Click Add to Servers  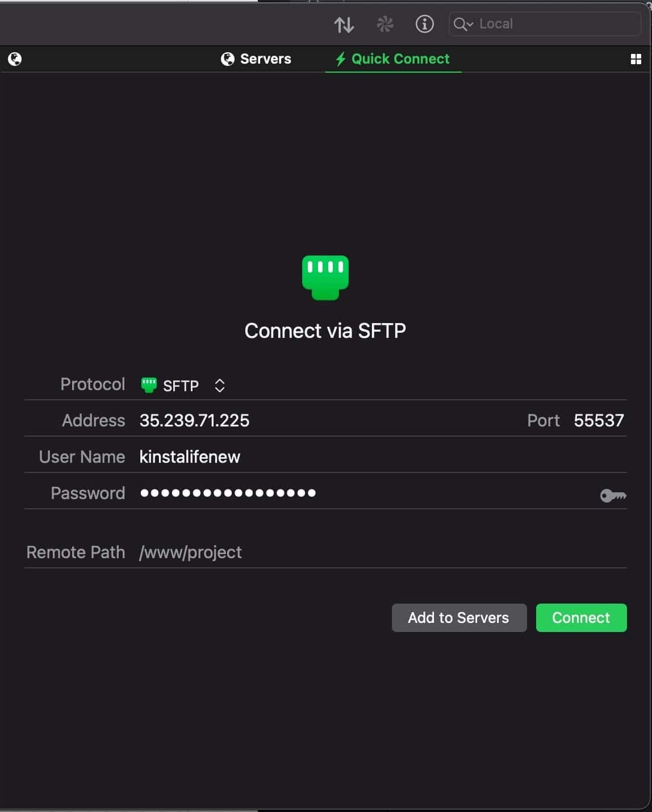[x=459, y=618]
